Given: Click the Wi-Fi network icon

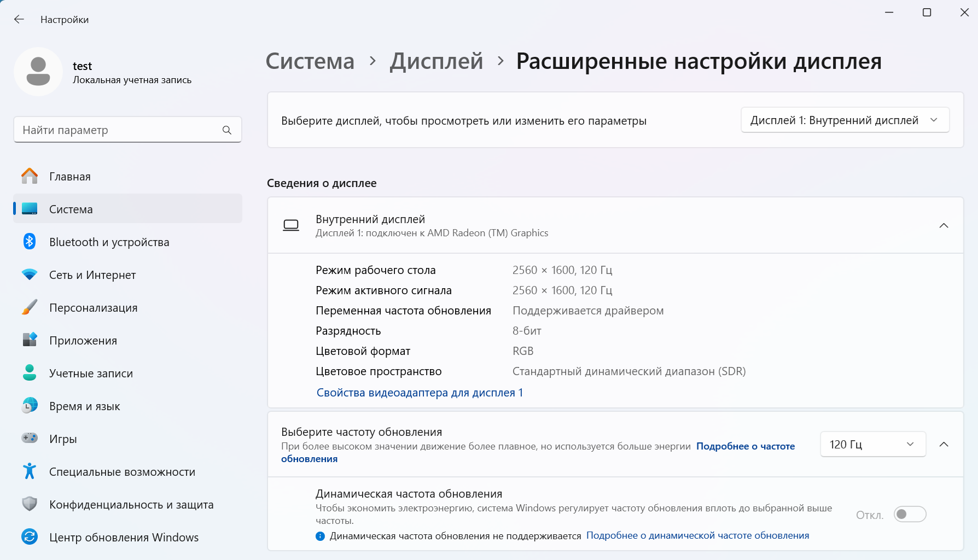Looking at the screenshot, I should (30, 275).
